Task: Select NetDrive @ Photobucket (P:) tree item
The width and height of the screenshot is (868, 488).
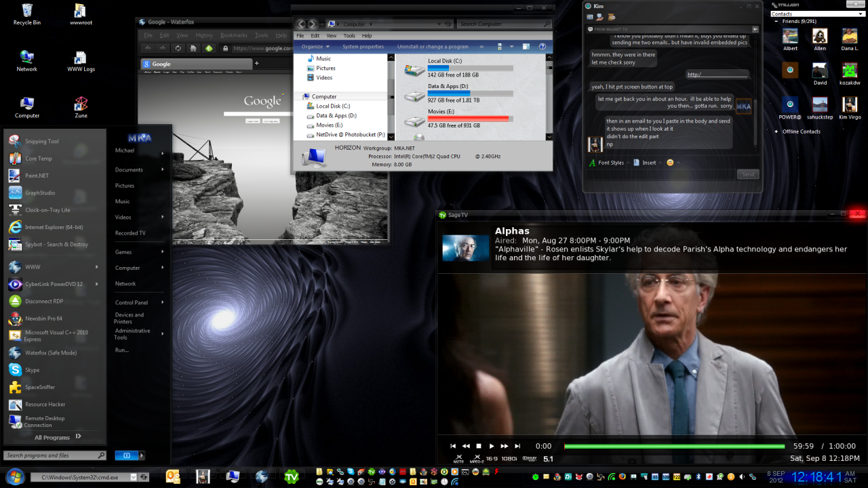Action: [x=345, y=134]
